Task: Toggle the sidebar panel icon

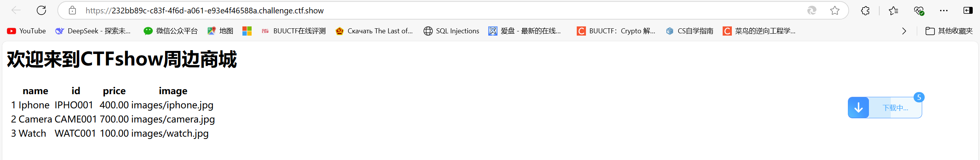Action: 968,10
